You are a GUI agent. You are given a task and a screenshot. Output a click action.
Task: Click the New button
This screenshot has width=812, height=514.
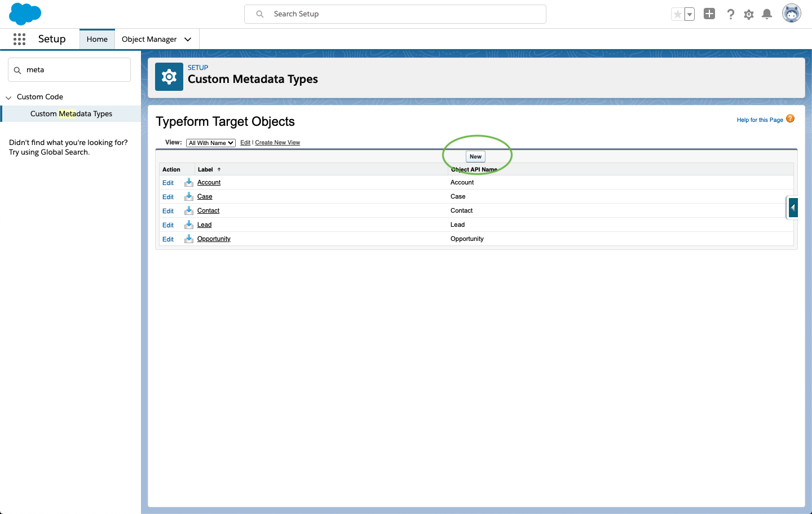coord(475,156)
